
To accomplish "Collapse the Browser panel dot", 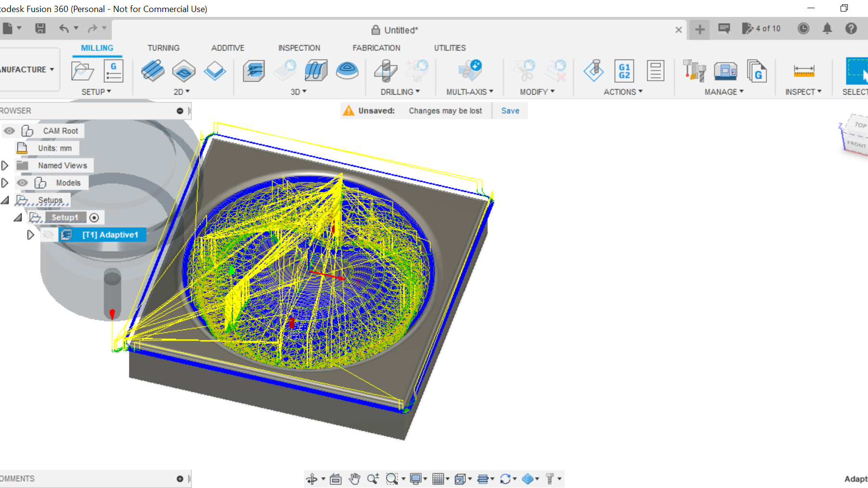I will point(180,111).
